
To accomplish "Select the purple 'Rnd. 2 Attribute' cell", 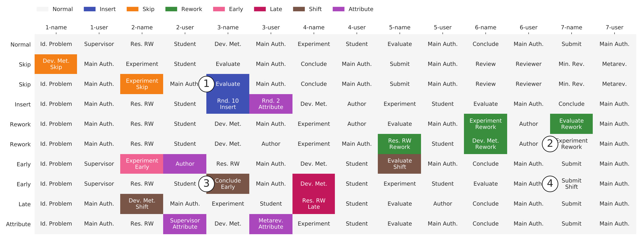I will [x=271, y=104].
